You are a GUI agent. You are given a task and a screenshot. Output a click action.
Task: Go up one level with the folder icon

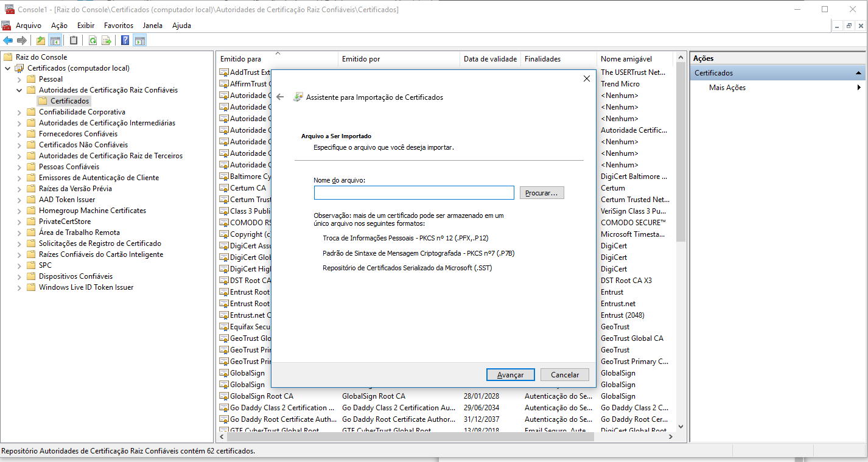(x=41, y=41)
